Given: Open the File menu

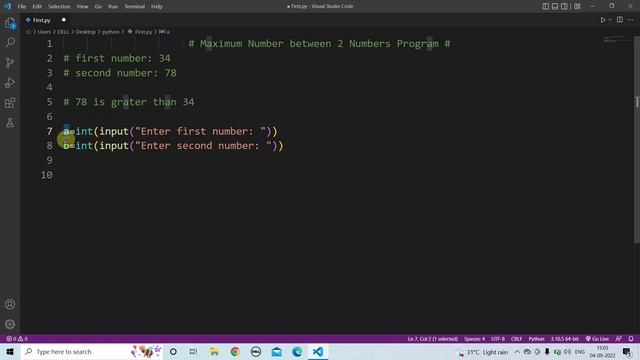Looking at the screenshot, I should pos(22,7).
